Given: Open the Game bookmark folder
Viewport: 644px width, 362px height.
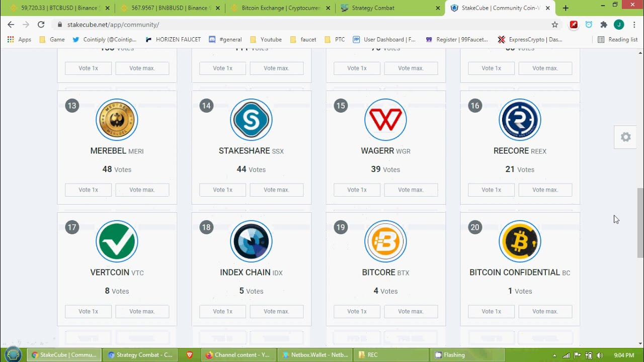Looking at the screenshot, I should pyautogui.click(x=52, y=40).
